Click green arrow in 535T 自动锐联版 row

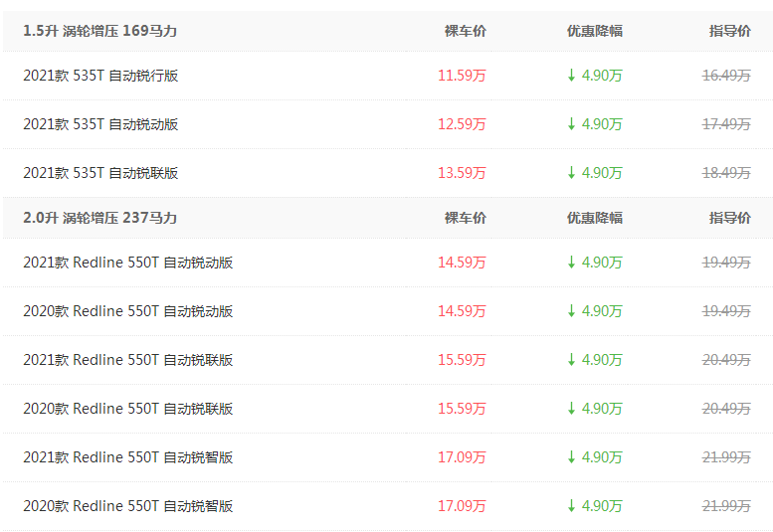tap(571, 173)
